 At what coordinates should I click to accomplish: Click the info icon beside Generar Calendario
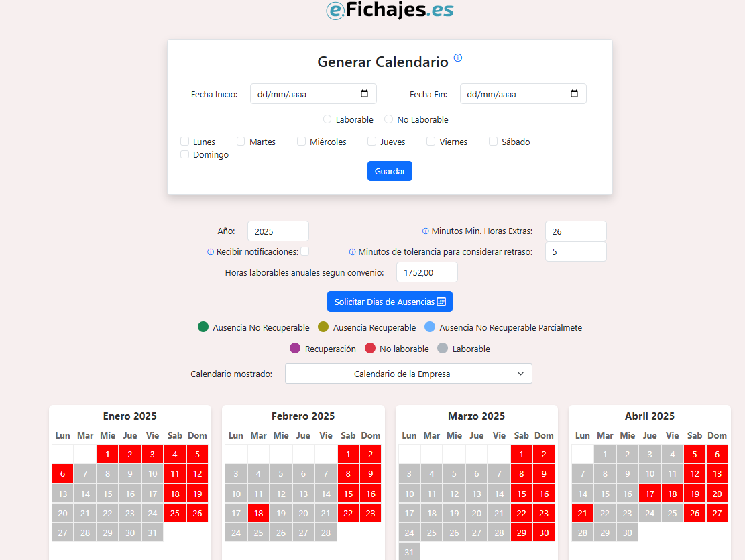point(458,58)
